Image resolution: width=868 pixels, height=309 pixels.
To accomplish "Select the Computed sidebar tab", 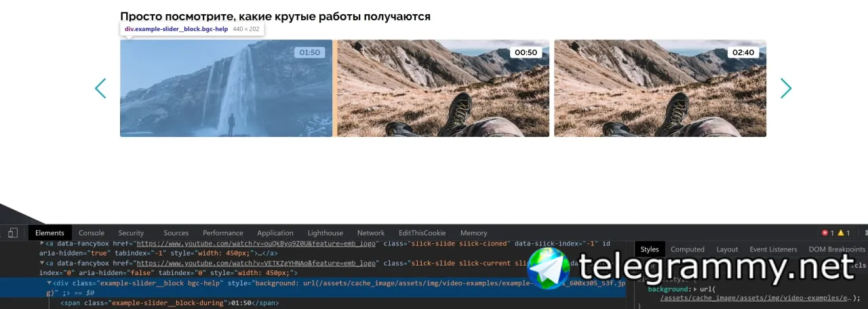I will pyautogui.click(x=688, y=249).
